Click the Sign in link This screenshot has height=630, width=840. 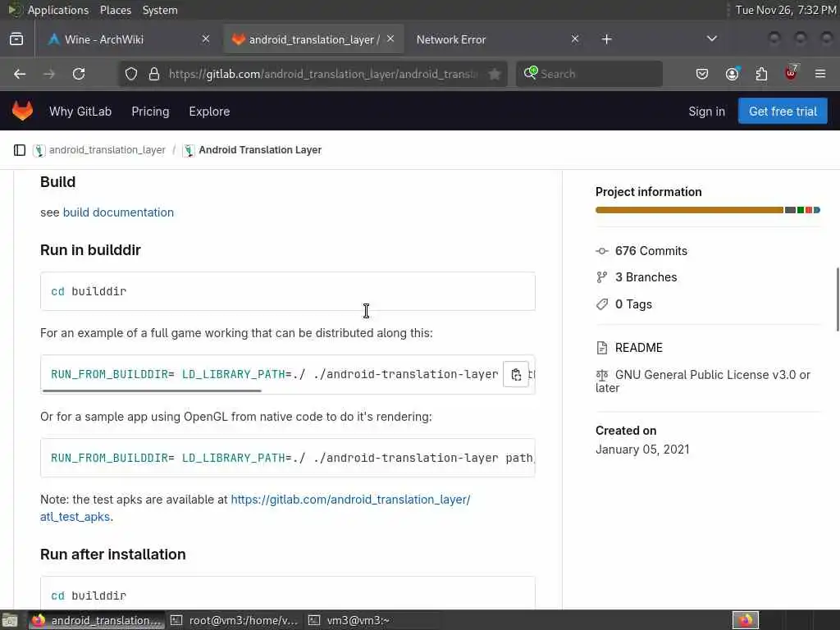click(x=706, y=112)
